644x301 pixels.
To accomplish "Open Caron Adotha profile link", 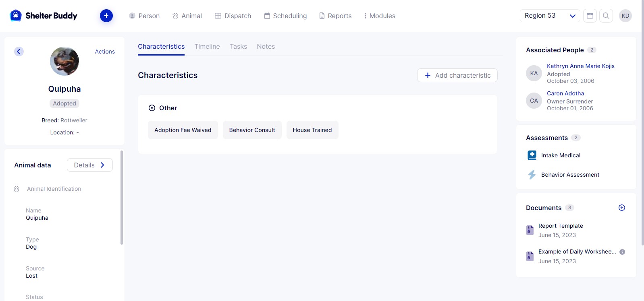I will (x=565, y=93).
